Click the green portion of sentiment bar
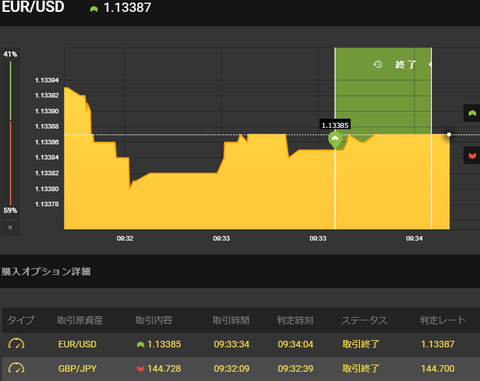The width and height of the screenshot is (480, 381). pyautogui.click(x=10, y=90)
